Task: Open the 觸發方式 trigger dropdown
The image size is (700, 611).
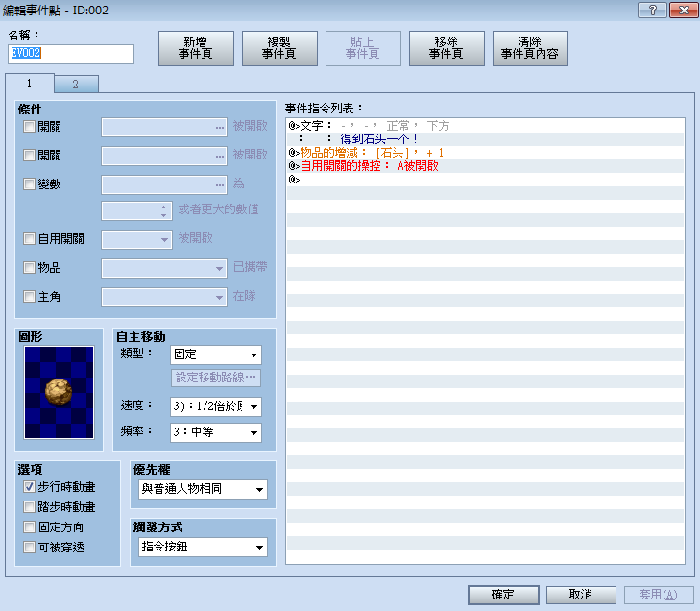Action: tap(203, 547)
